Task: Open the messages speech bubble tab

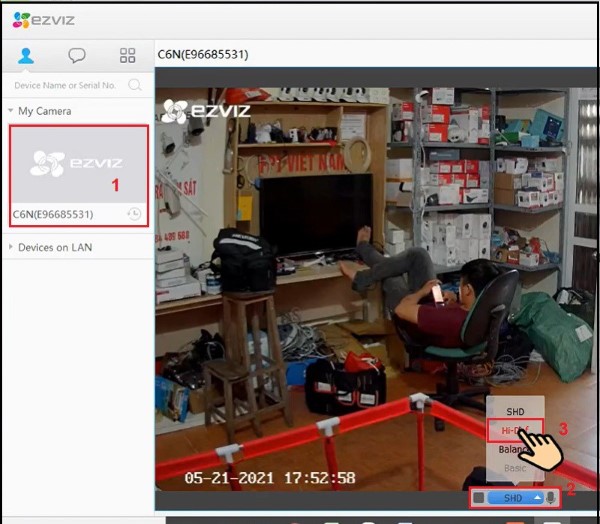Action: point(77,55)
